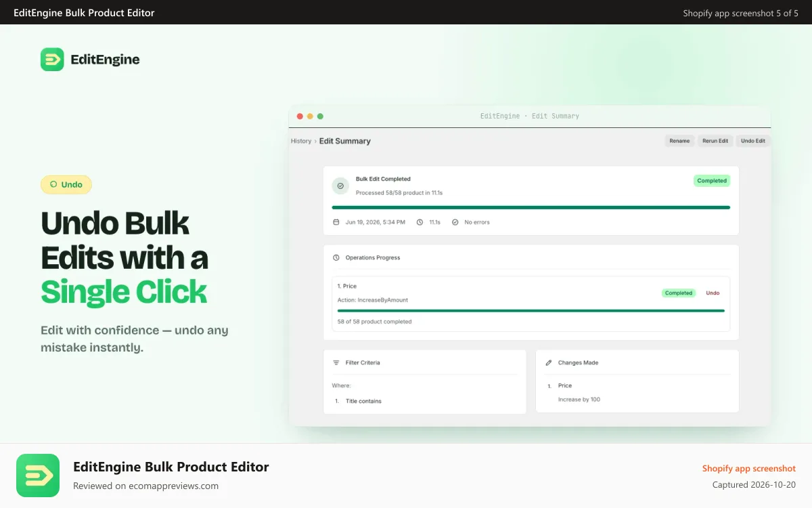Click the filter icon beside Filter Criteria

(x=336, y=363)
